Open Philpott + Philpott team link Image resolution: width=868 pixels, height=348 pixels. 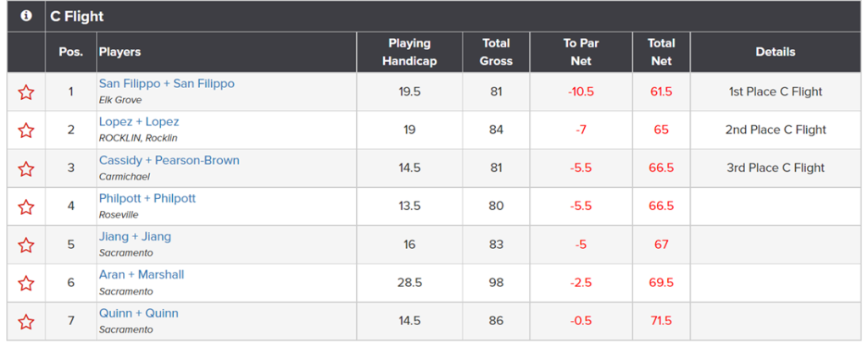pos(147,198)
